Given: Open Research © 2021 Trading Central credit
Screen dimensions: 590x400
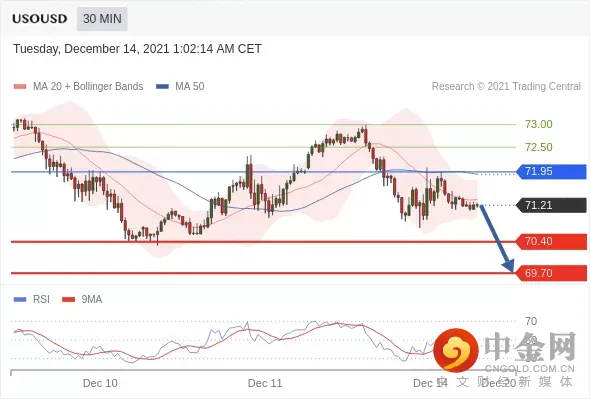Looking at the screenshot, I should point(506,87).
